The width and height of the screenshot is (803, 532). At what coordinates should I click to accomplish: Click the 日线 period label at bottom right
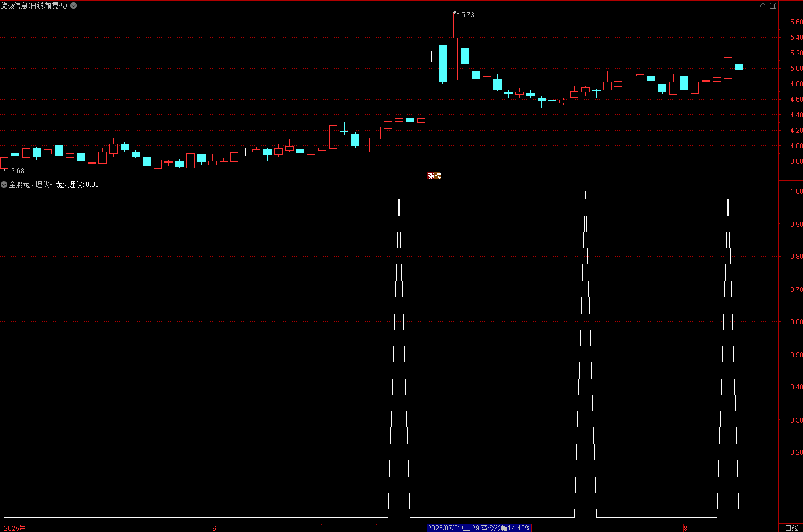point(791,528)
